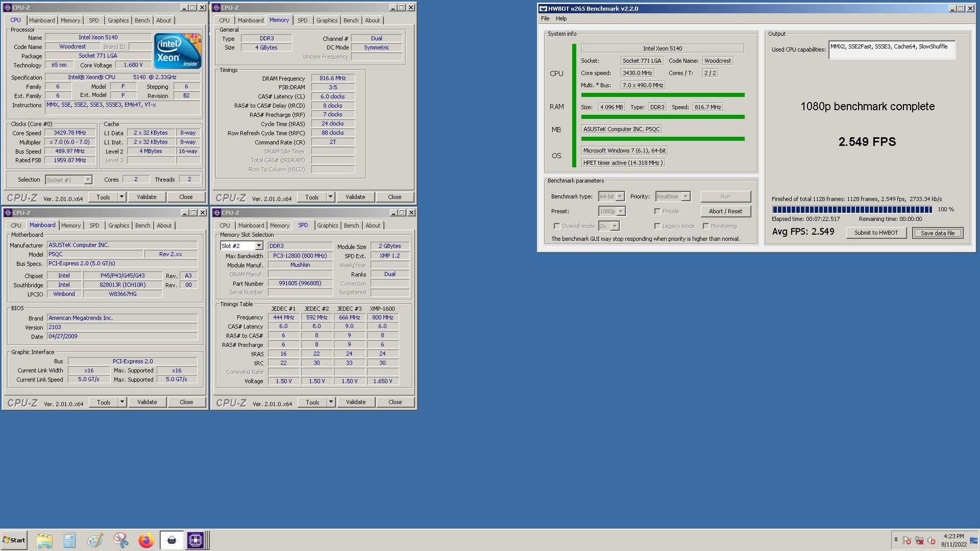Click Save data file button
The height and width of the screenshot is (551, 980).
tap(938, 233)
